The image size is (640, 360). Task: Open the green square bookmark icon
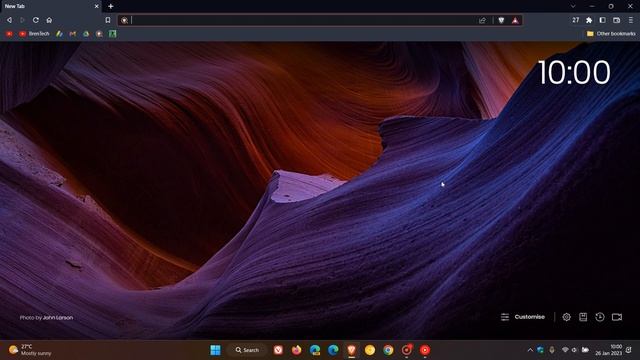[x=113, y=34]
